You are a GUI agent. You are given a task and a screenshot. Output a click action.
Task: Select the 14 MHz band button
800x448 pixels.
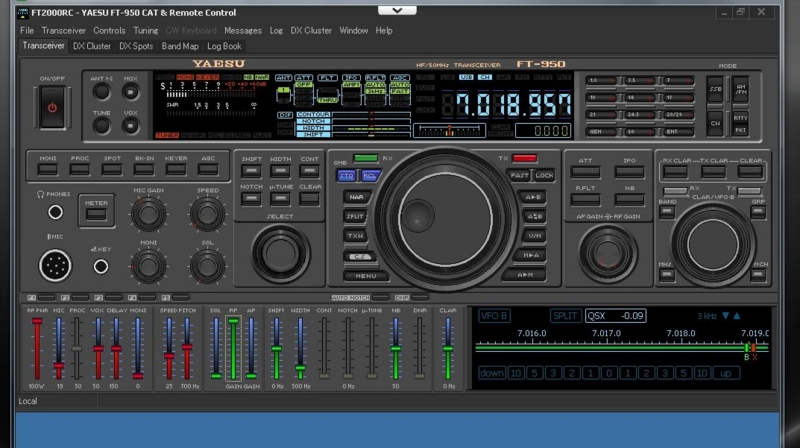coord(640,97)
